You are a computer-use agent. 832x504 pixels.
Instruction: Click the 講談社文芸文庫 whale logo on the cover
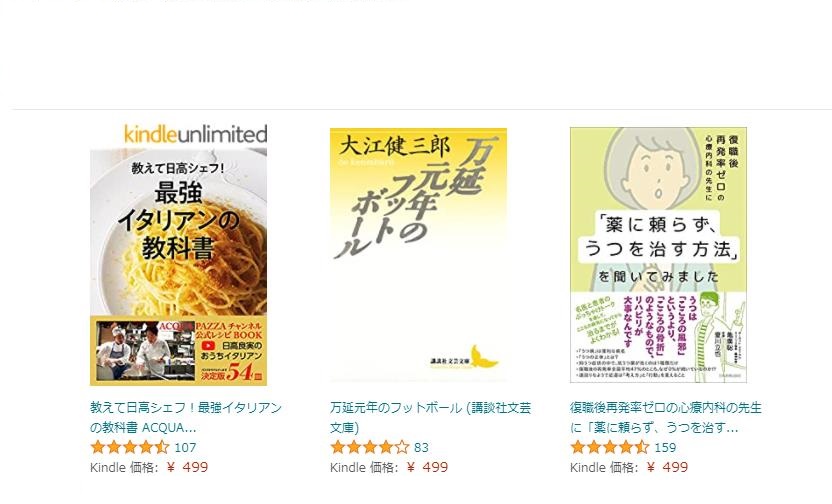[484, 357]
